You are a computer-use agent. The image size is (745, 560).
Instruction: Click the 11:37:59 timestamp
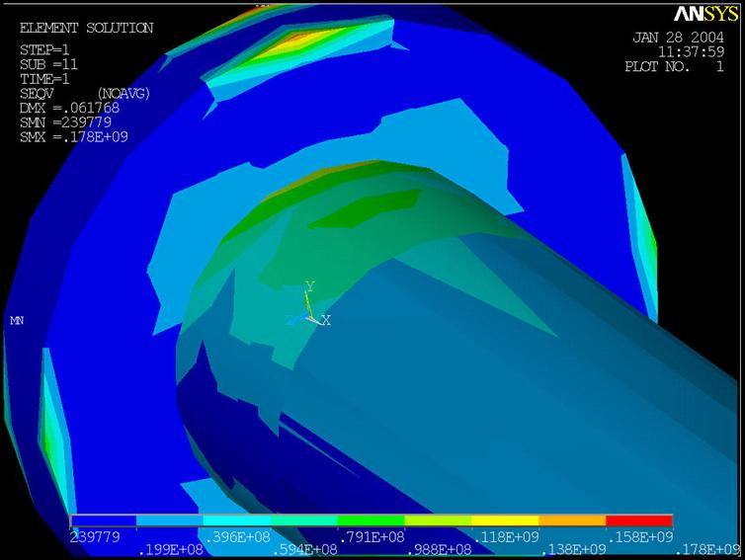coord(692,51)
